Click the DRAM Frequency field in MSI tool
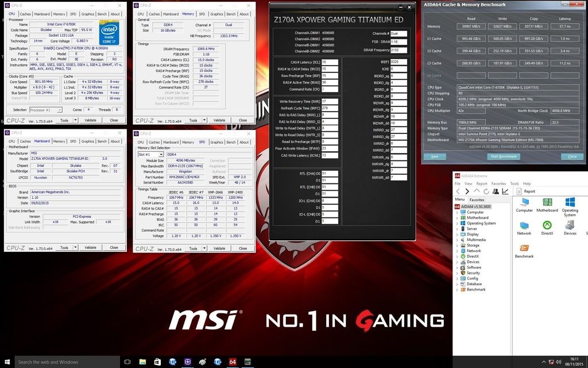Viewport: 588px width, 368px height. (x=399, y=50)
